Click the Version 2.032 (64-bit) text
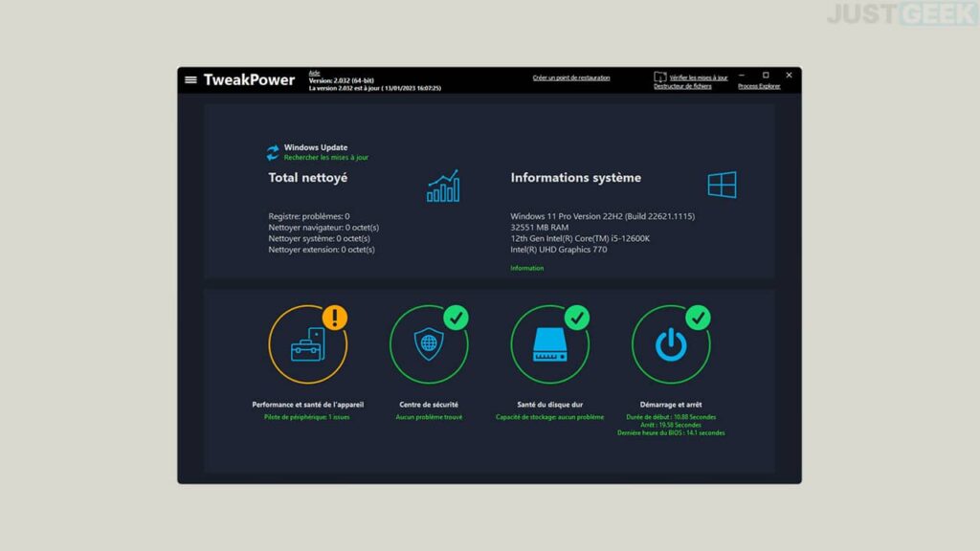Screen dimensions: 980x551 point(342,80)
